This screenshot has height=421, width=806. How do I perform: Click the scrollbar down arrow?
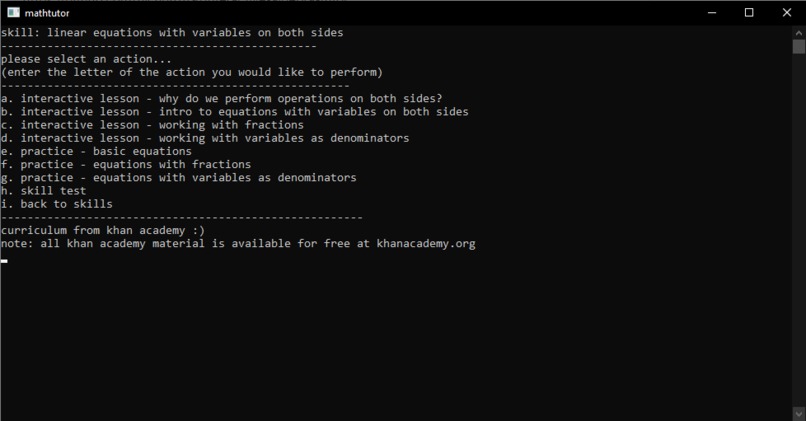click(799, 413)
